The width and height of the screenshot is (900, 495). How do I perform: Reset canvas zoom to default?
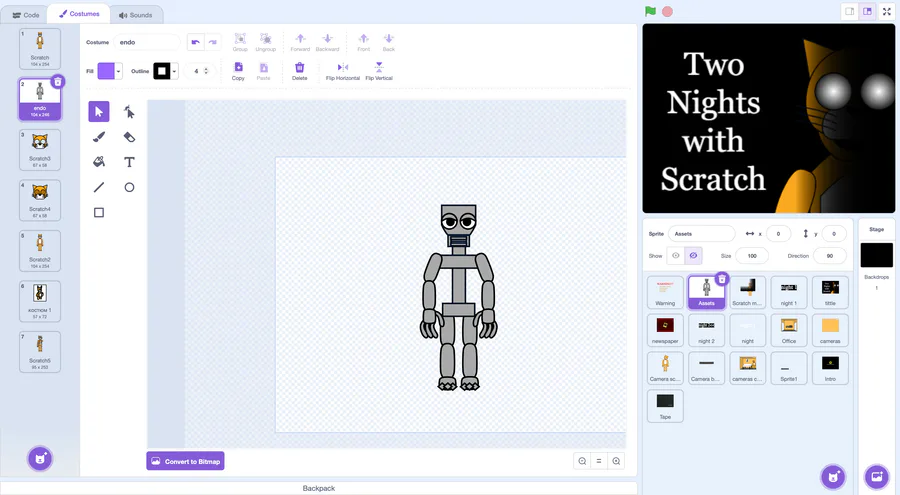click(599, 461)
